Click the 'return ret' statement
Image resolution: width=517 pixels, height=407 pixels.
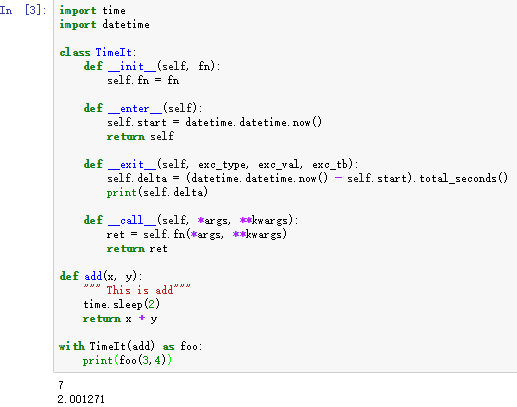tap(137, 249)
